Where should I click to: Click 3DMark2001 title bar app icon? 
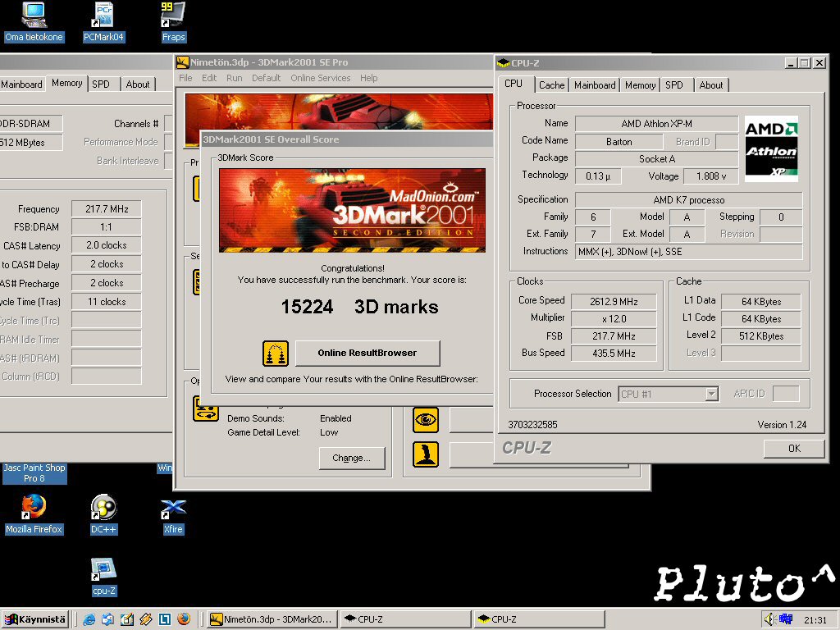click(x=183, y=62)
